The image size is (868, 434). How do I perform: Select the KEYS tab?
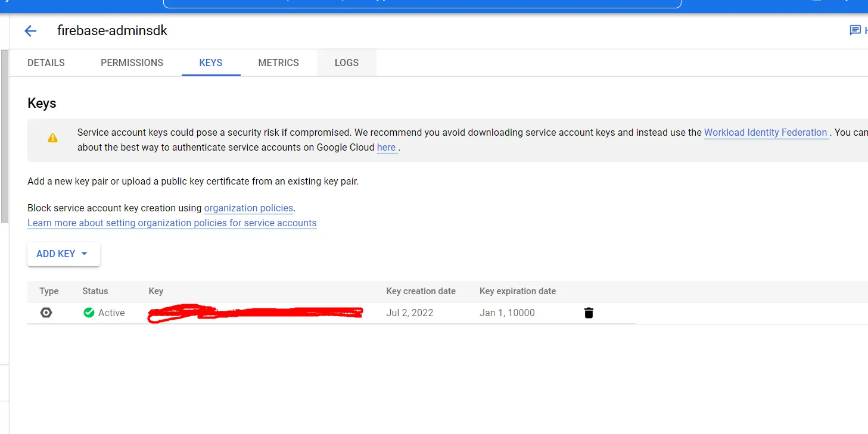click(x=211, y=63)
